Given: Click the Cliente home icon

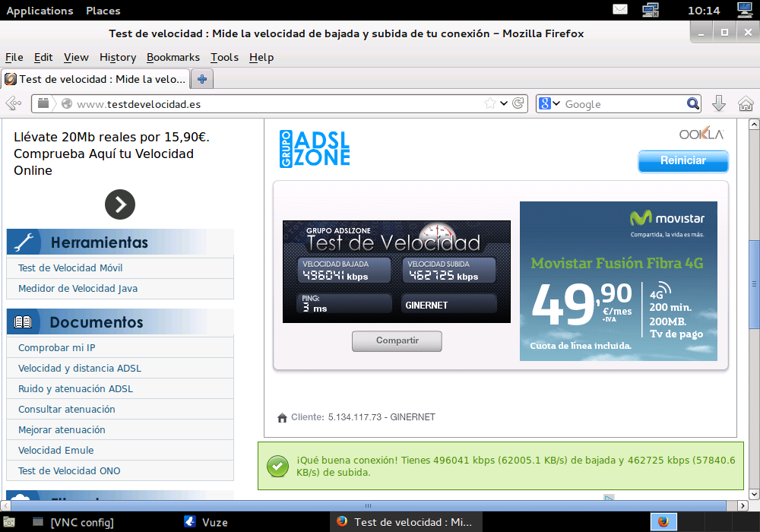Looking at the screenshot, I should tap(282, 418).
